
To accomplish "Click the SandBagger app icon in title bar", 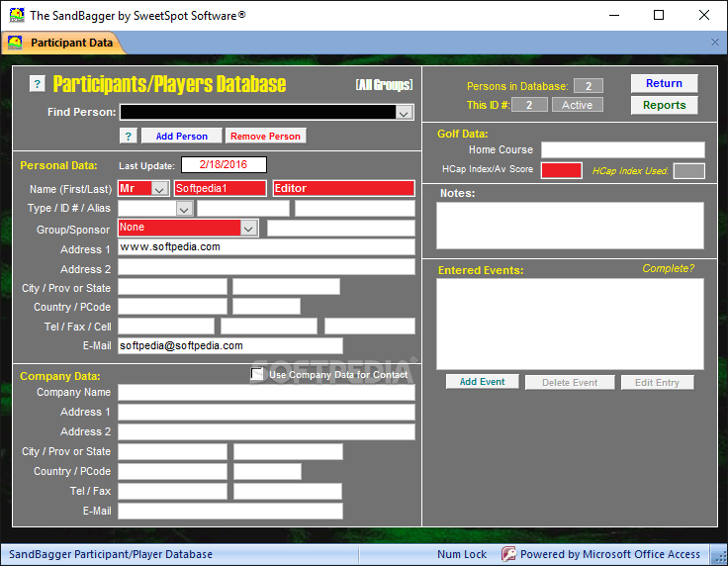I will (x=17, y=15).
